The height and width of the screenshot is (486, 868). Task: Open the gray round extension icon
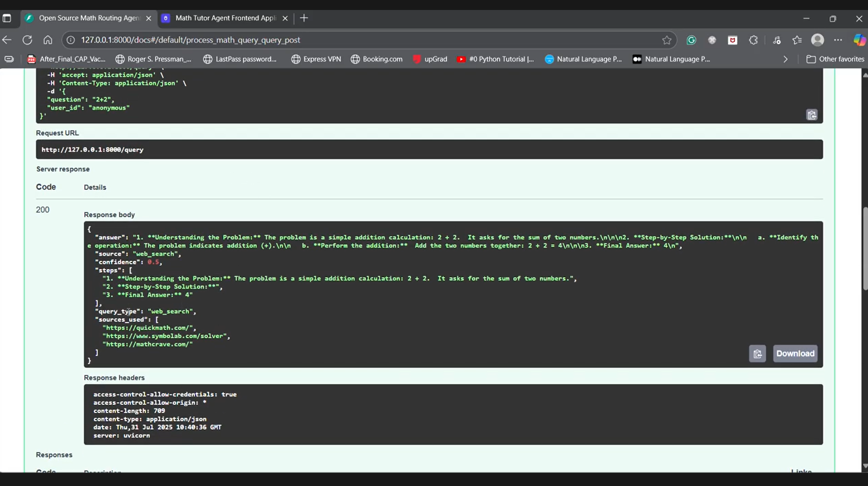click(x=712, y=40)
